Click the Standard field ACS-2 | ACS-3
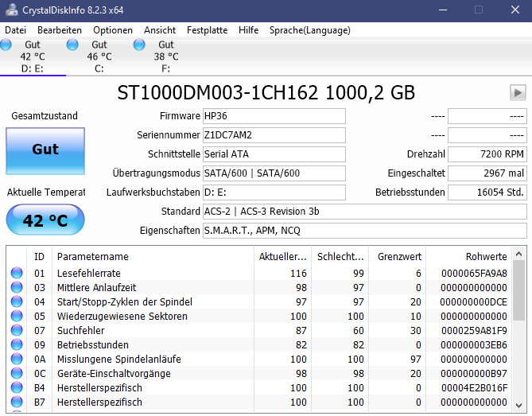 click(365, 212)
